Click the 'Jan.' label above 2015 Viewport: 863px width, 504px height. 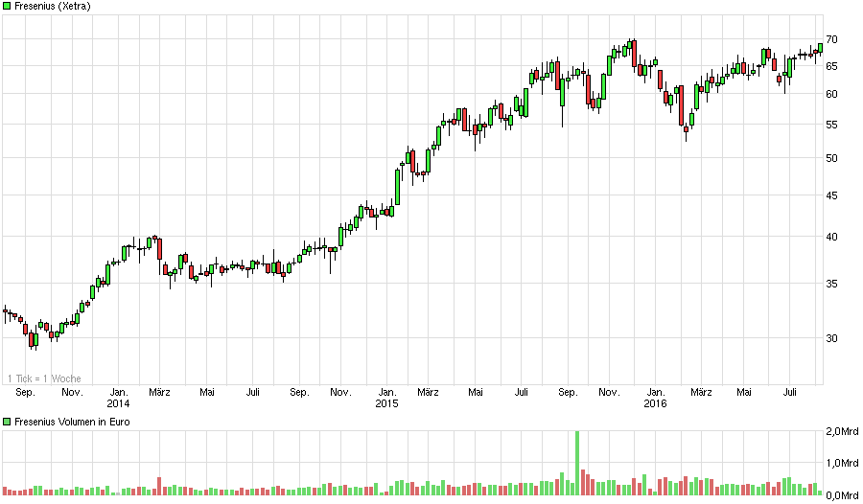[x=387, y=392]
